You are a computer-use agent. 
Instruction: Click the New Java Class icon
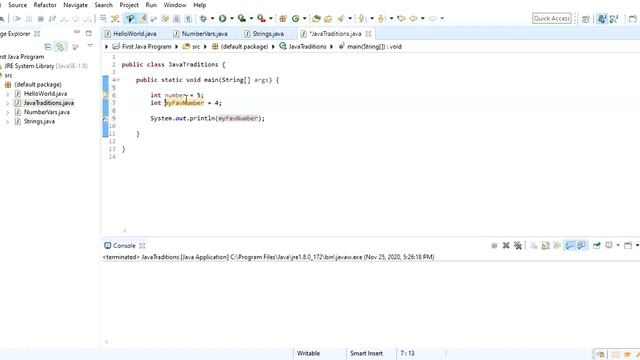point(296,18)
